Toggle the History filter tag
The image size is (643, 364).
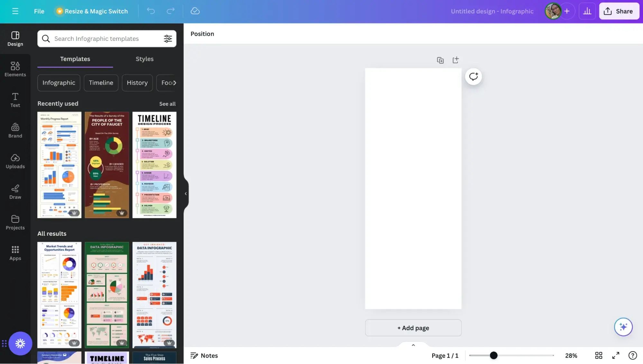pyautogui.click(x=137, y=83)
